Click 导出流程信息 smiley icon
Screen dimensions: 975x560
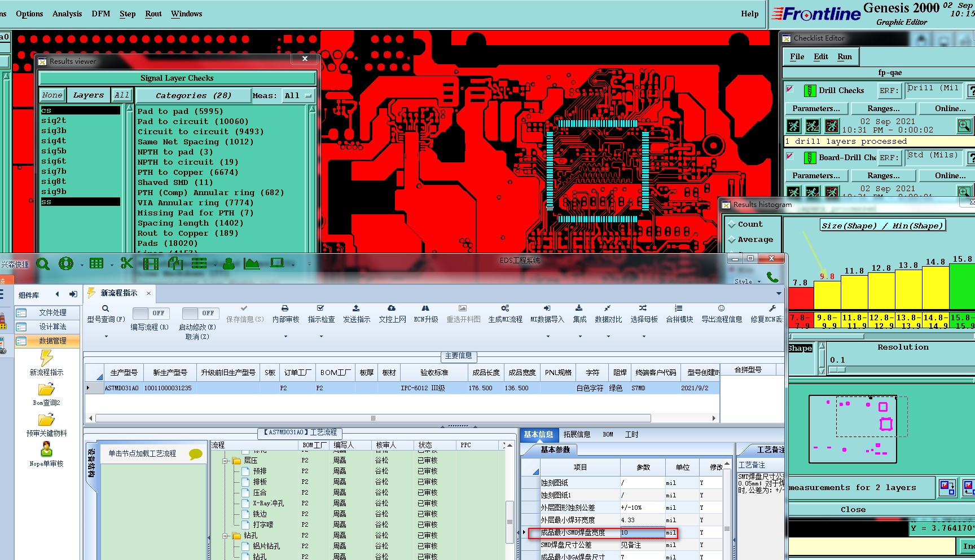[721, 308]
